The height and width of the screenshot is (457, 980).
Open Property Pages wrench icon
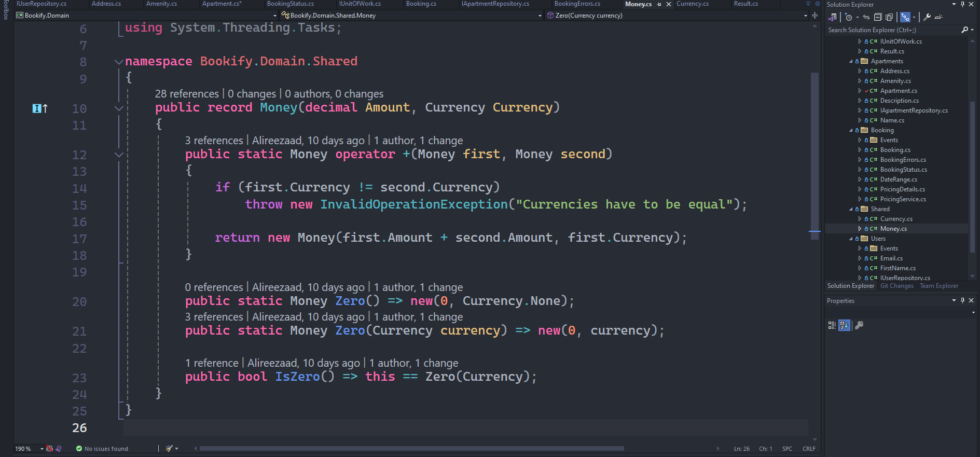[x=859, y=325]
